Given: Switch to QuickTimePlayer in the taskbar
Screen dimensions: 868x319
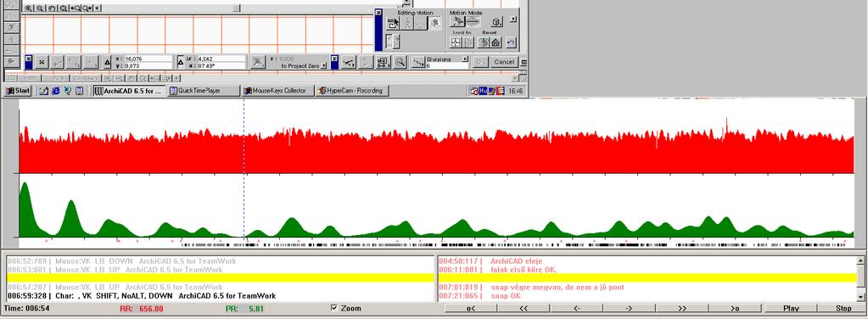Looking at the screenshot, I should [204, 91].
